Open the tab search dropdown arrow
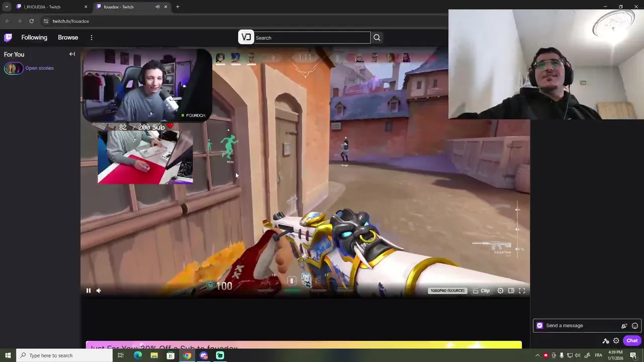This screenshot has width=644, height=362. point(6,7)
